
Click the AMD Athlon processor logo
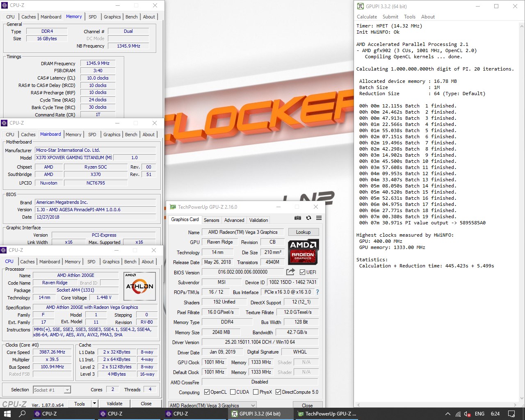(139, 286)
